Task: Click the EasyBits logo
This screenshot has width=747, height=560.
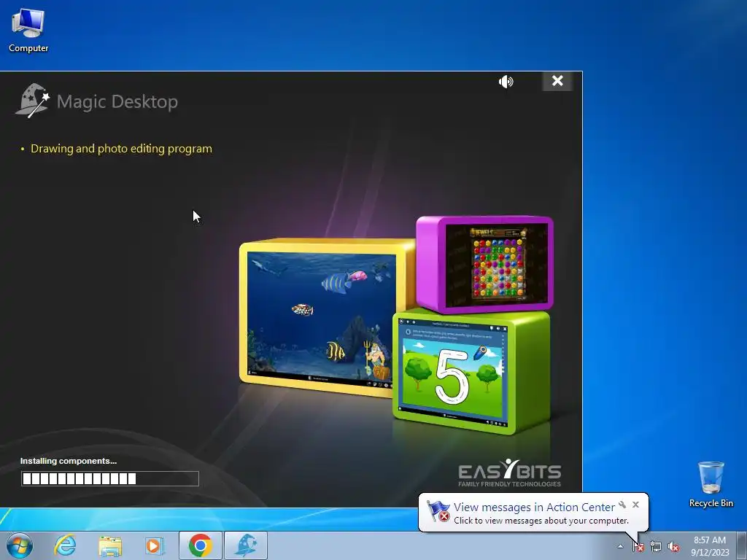Action: [x=509, y=472]
